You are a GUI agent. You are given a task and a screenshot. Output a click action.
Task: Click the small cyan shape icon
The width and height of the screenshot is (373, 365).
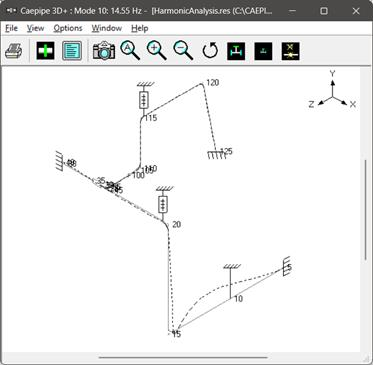tap(263, 51)
